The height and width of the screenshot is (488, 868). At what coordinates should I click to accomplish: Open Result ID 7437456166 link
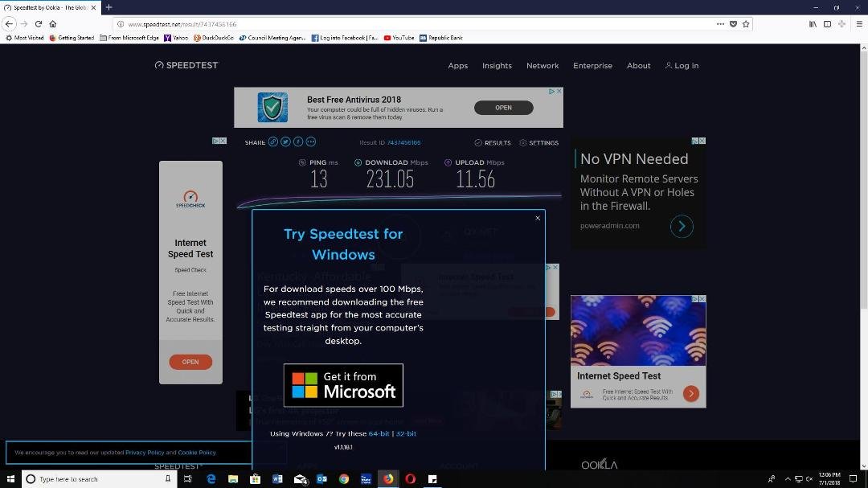tap(403, 143)
